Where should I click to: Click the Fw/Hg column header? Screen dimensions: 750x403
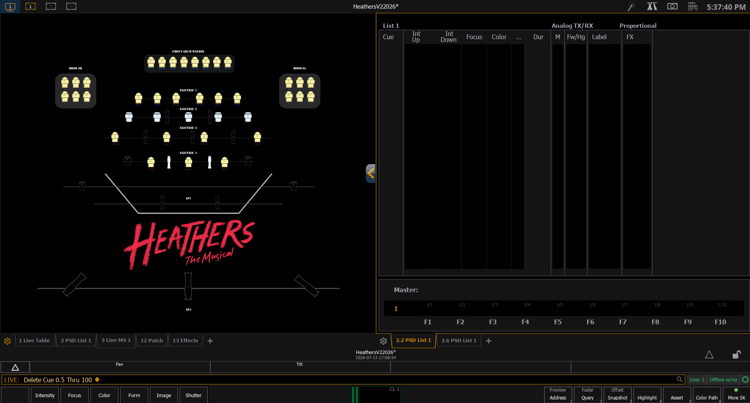pos(576,37)
